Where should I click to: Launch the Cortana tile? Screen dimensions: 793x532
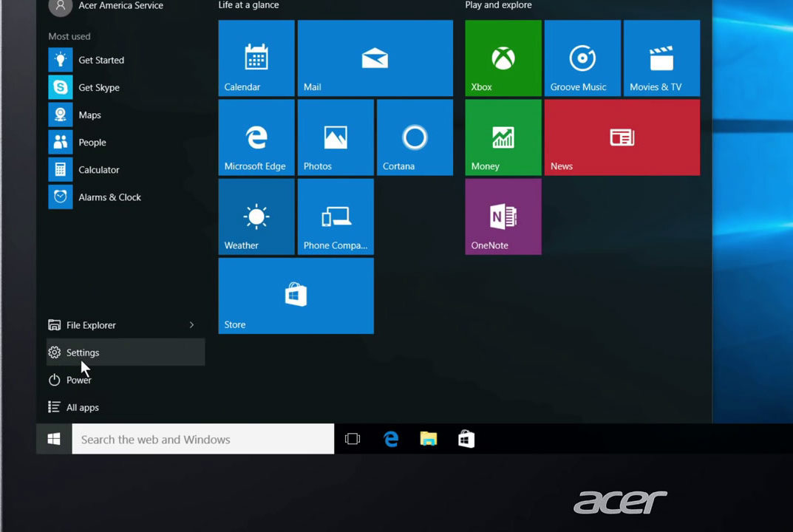pos(415,137)
